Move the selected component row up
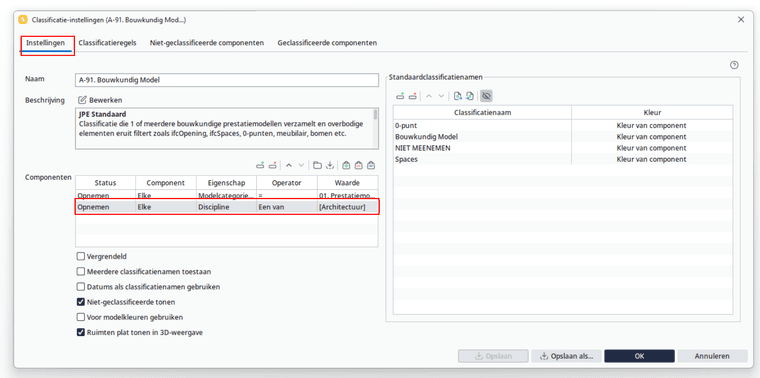 (289, 165)
